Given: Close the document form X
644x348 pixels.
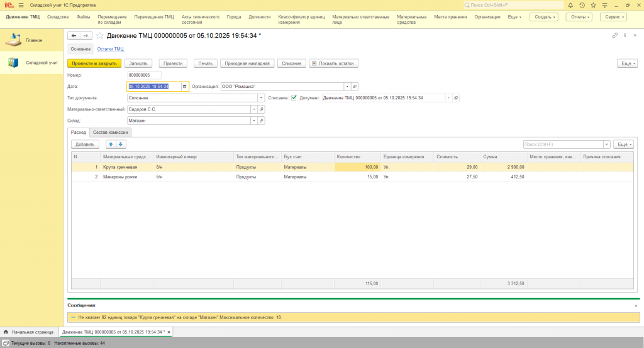Looking at the screenshot, I should (635, 35).
